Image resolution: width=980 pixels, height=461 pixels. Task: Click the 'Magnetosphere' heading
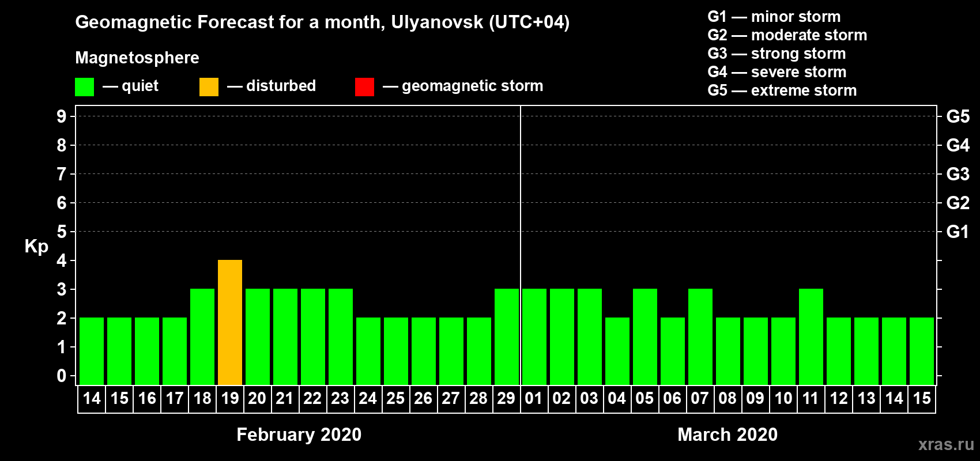point(137,58)
